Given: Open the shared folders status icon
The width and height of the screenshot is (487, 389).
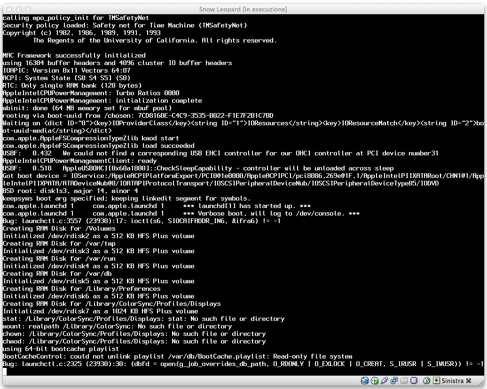Looking at the screenshot, I should 404,381.
